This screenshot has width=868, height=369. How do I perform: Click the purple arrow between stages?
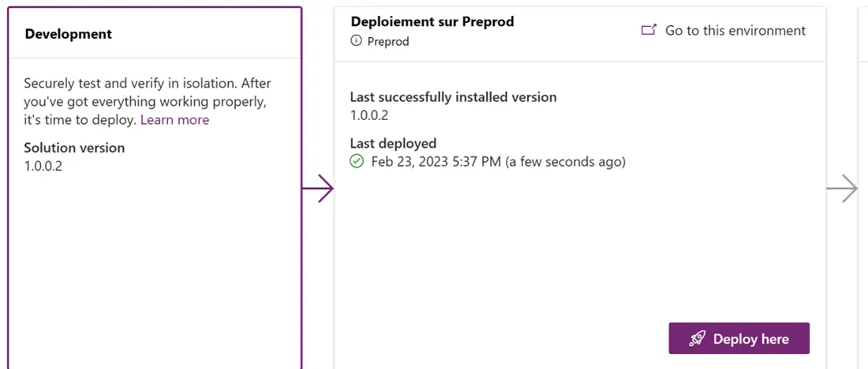click(x=318, y=189)
